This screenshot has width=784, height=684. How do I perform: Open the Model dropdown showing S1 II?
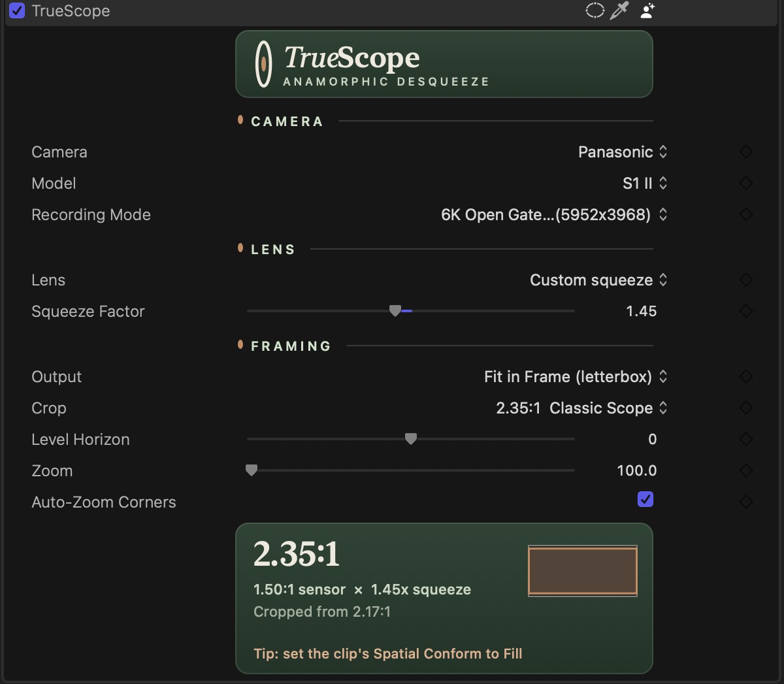(x=645, y=183)
